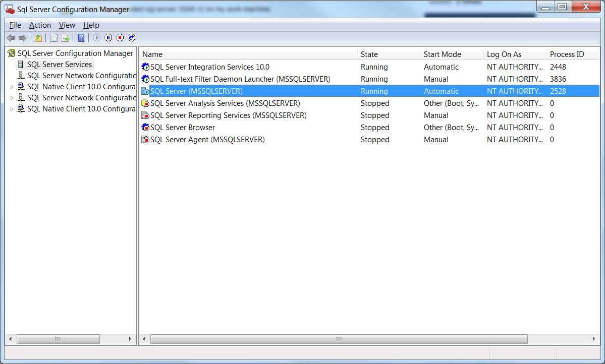The width and height of the screenshot is (605, 364).
Task: Select SQL Server Configuration Manager root node
Action: tap(75, 53)
